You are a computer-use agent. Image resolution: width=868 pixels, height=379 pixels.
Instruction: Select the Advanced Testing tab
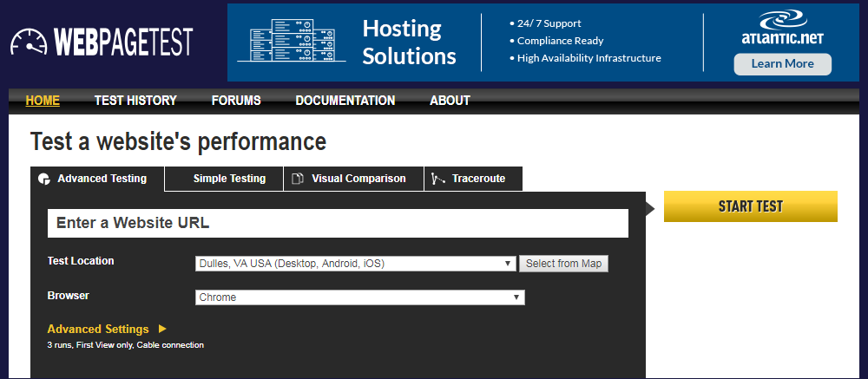97,179
